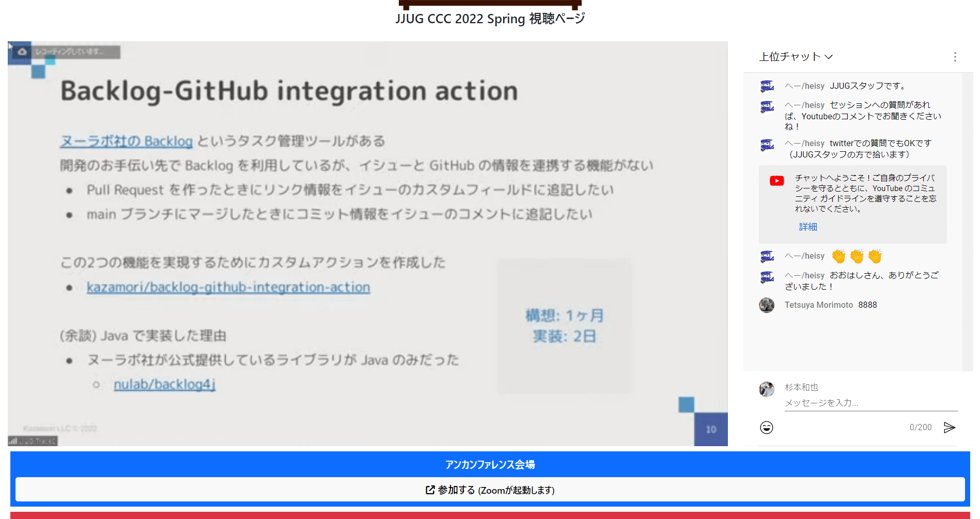Image resolution: width=980 pixels, height=519 pixels.
Task: Click heisy avatar beside 'セッションへの質問' message
Action: coord(767,106)
